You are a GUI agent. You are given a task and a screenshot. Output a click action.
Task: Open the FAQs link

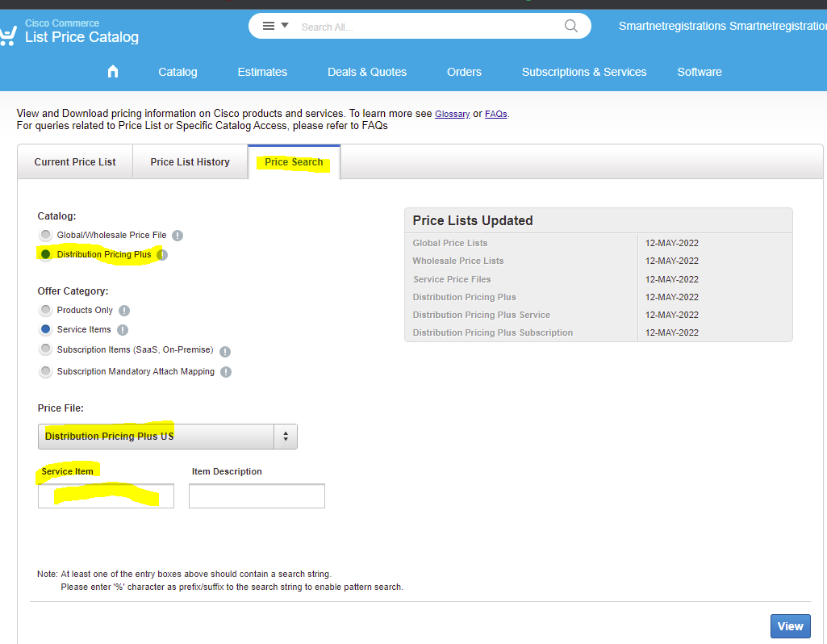tap(495, 114)
